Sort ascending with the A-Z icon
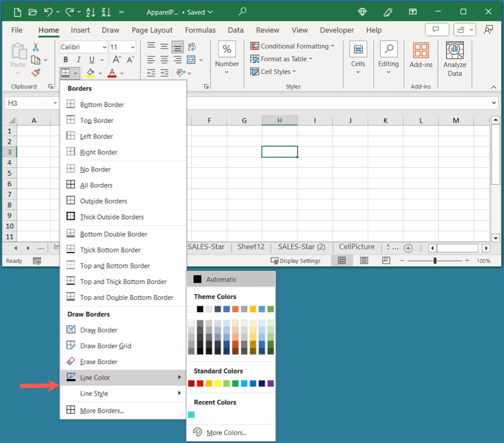 point(91,12)
